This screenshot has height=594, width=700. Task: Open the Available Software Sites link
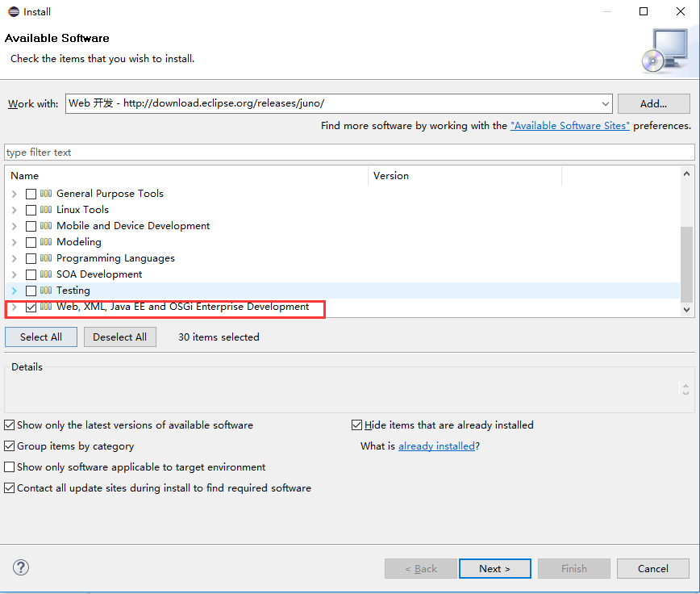click(x=569, y=126)
